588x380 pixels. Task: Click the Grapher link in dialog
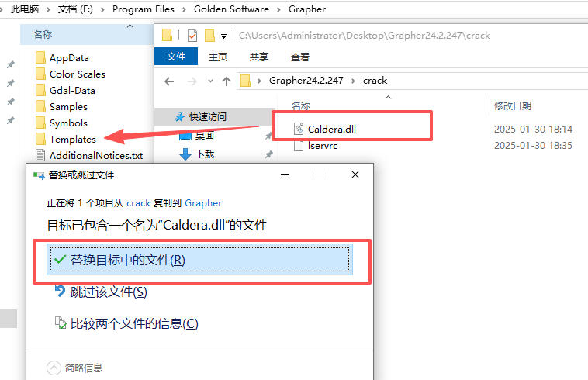tap(203, 203)
